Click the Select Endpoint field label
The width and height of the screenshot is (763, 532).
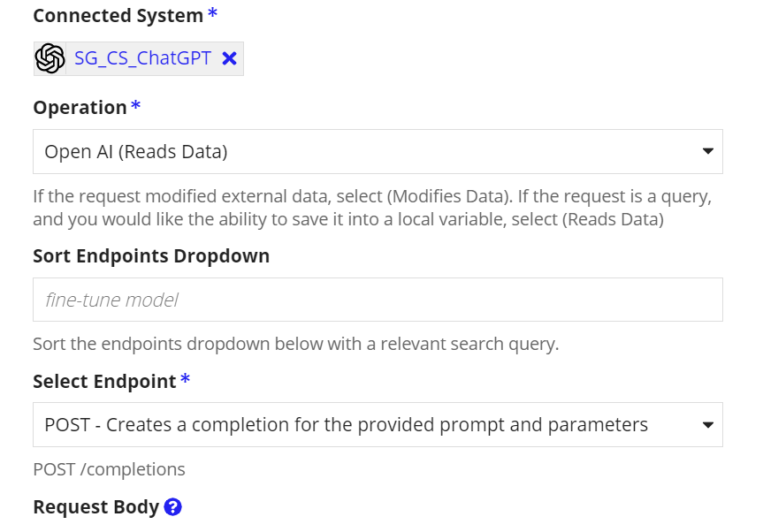tap(104, 381)
